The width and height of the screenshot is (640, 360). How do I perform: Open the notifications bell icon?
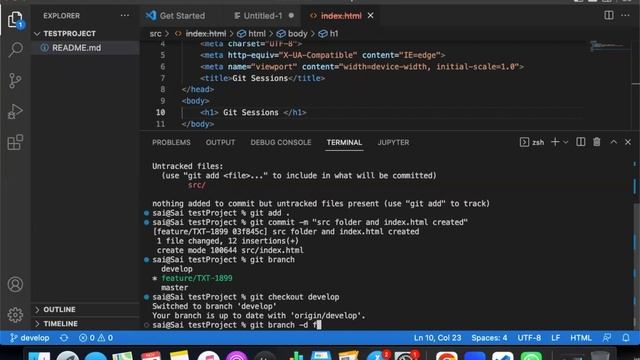click(626, 338)
